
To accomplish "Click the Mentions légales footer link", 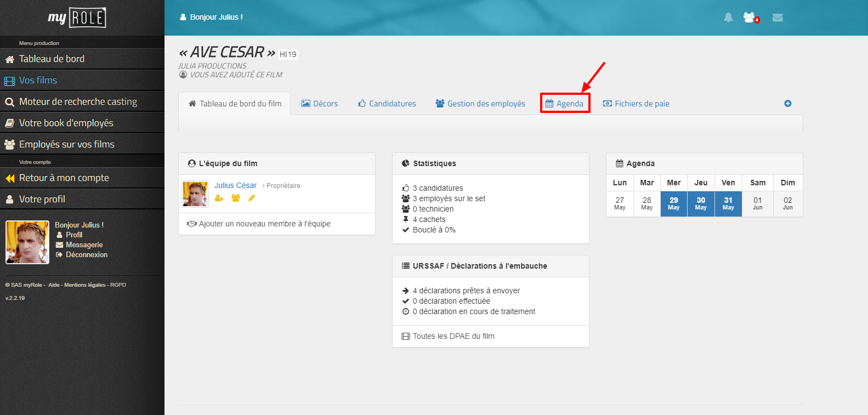I will click(x=84, y=285).
